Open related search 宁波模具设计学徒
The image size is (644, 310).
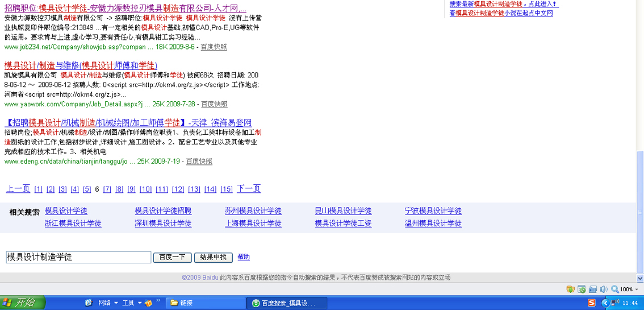click(433, 211)
